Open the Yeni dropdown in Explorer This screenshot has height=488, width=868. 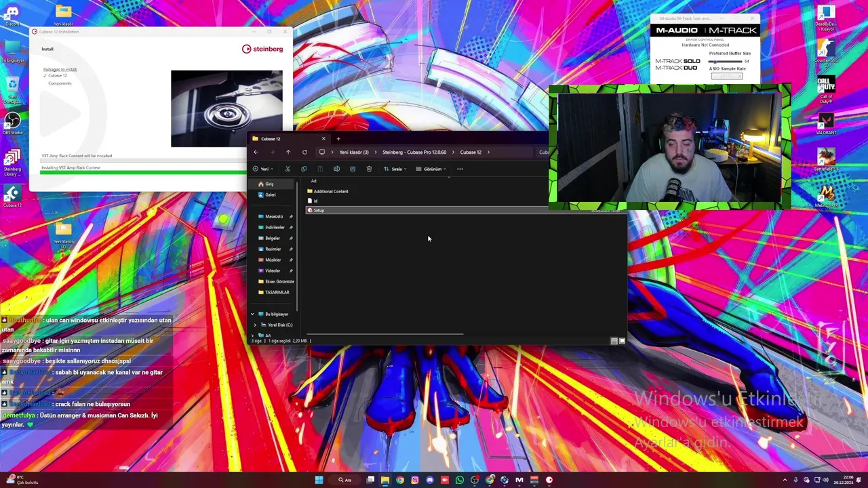point(263,169)
